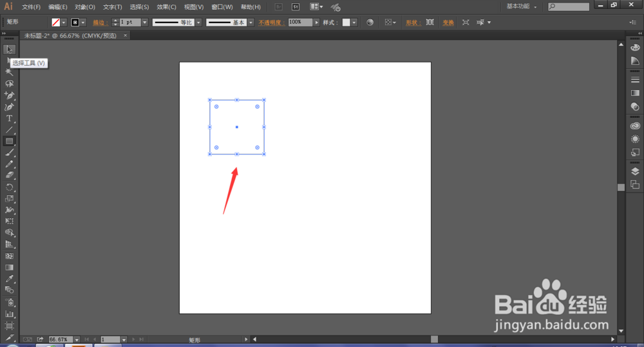Image resolution: width=644 pixels, height=347 pixels.
Task: Select the Slice tool
Action: [x=9, y=337]
